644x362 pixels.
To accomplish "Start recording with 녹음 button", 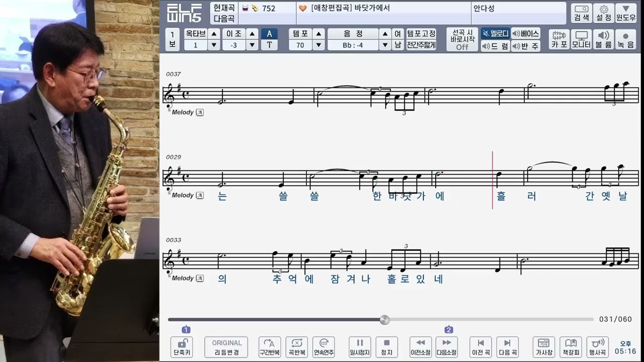I will click(x=626, y=39).
